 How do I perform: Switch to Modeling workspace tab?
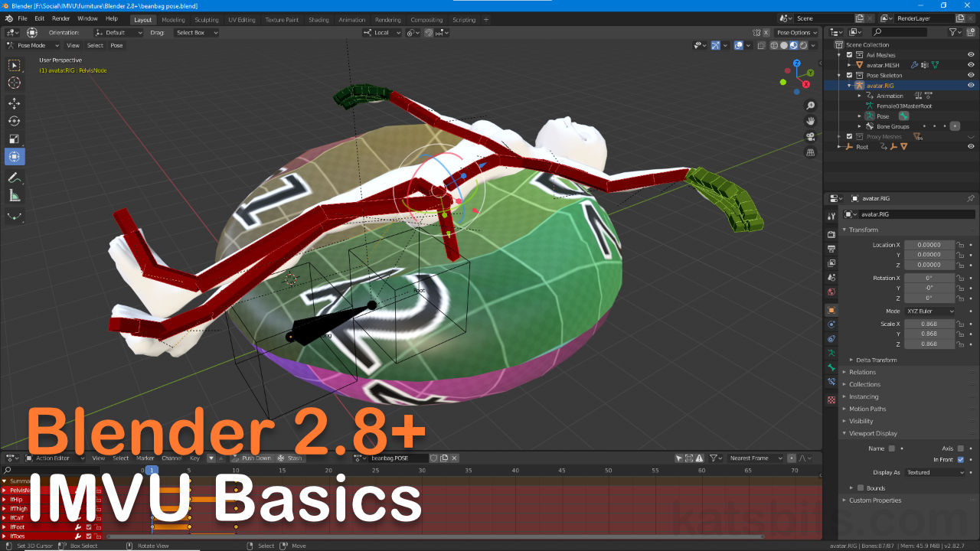pyautogui.click(x=174, y=20)
